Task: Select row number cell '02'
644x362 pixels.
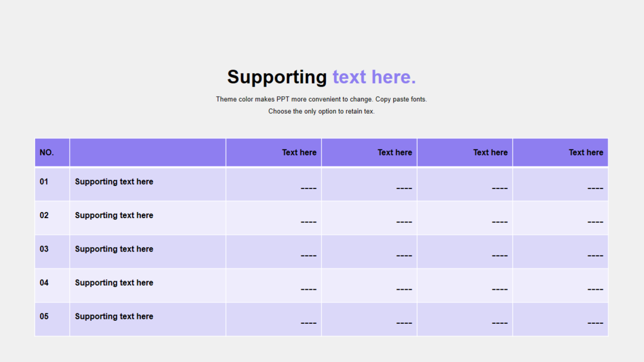Action: point(52,218)
